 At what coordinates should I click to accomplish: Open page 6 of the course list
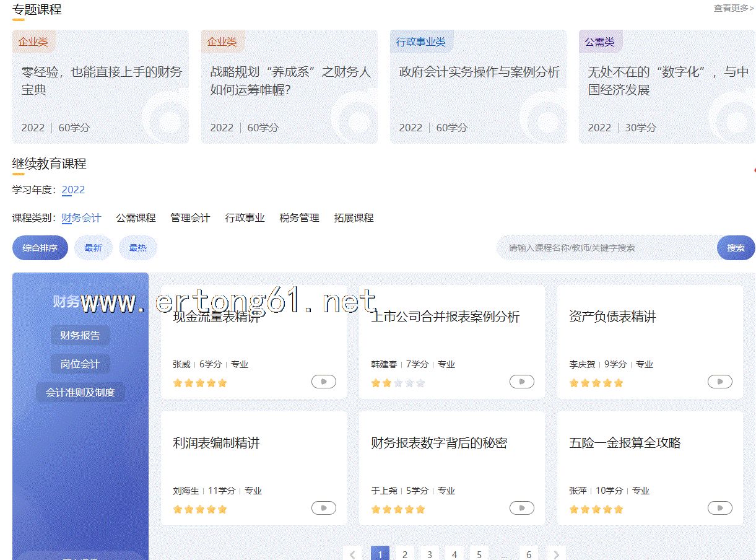[528, 554]
